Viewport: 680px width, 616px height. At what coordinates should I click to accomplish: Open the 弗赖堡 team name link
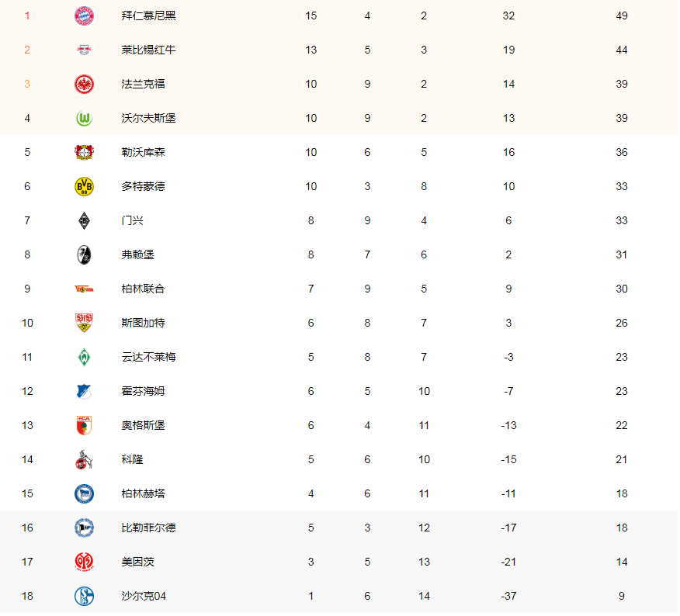(138, 254)
